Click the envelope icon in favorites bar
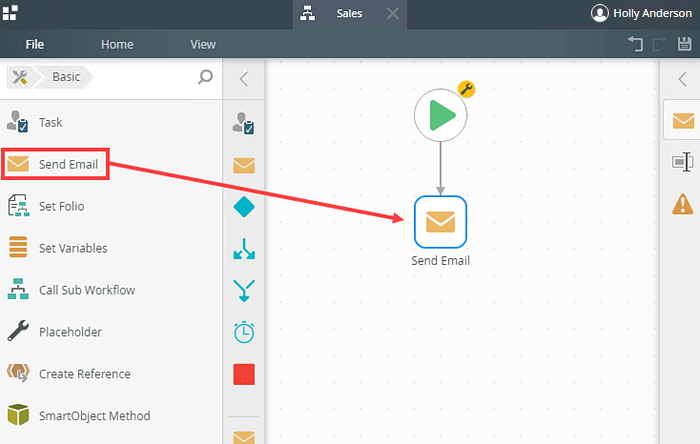Screen dimensions: 700x444 244,166
